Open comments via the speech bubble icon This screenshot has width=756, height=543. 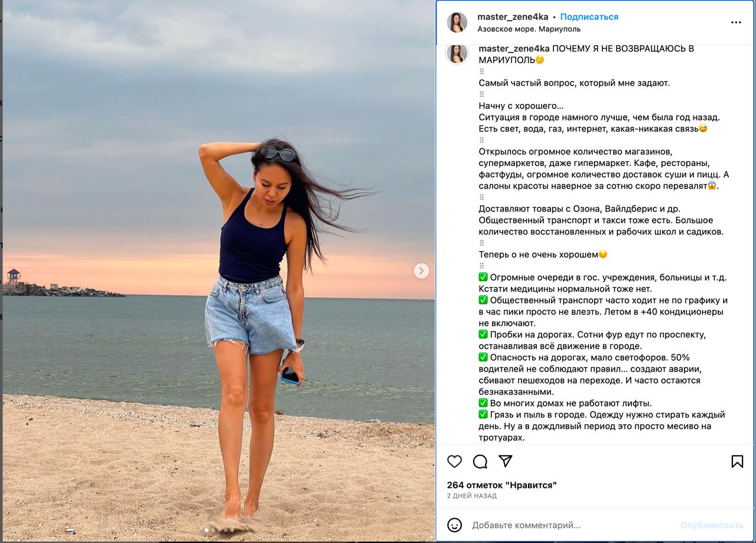(480, 461)
